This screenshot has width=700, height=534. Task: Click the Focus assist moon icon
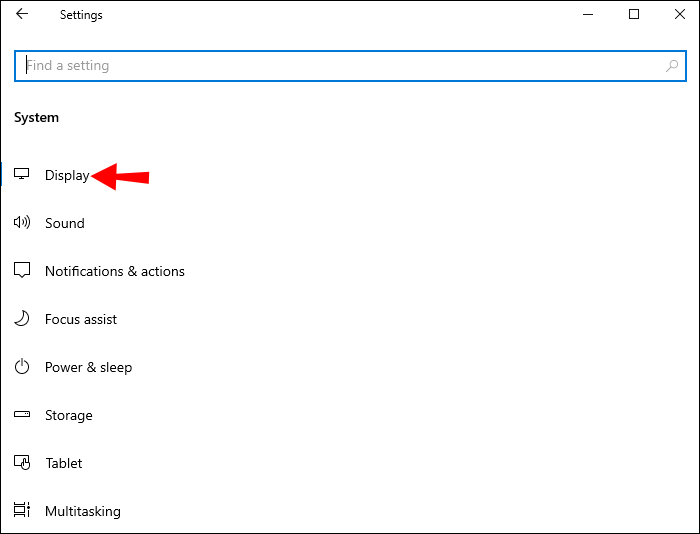(x=22, y=318)
